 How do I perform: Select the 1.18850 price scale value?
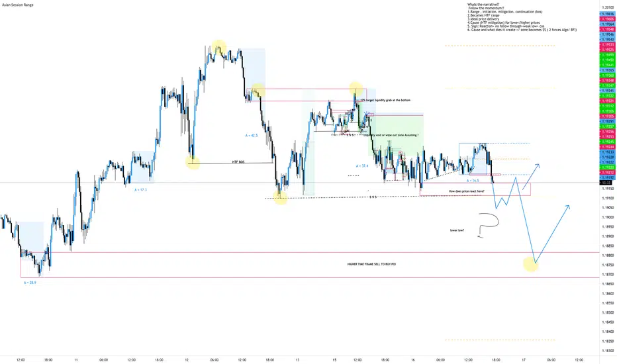click(x=609, y=246)
